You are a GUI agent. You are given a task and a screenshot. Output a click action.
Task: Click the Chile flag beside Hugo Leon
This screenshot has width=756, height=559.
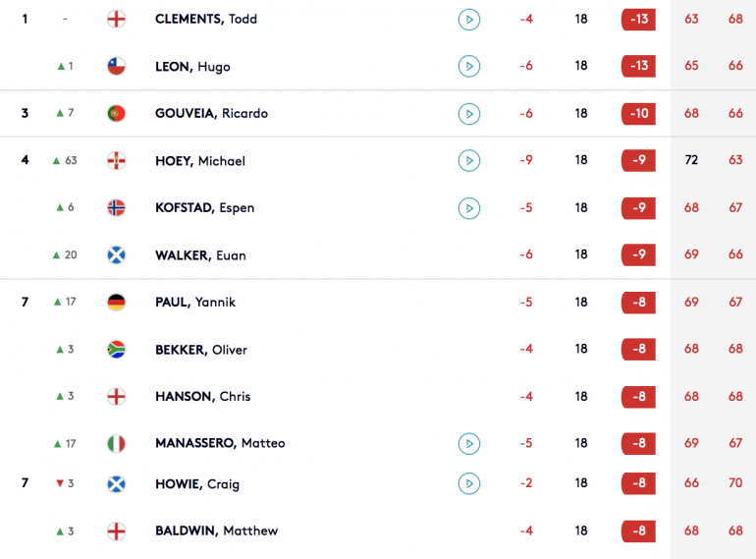pos(116,66)
